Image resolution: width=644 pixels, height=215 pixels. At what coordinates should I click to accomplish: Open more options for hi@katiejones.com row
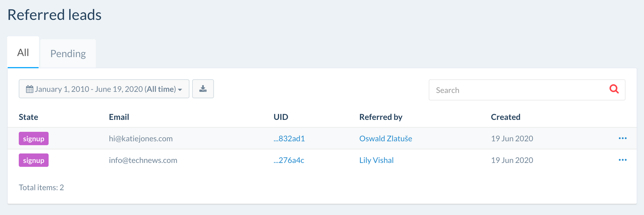[622, 139]
